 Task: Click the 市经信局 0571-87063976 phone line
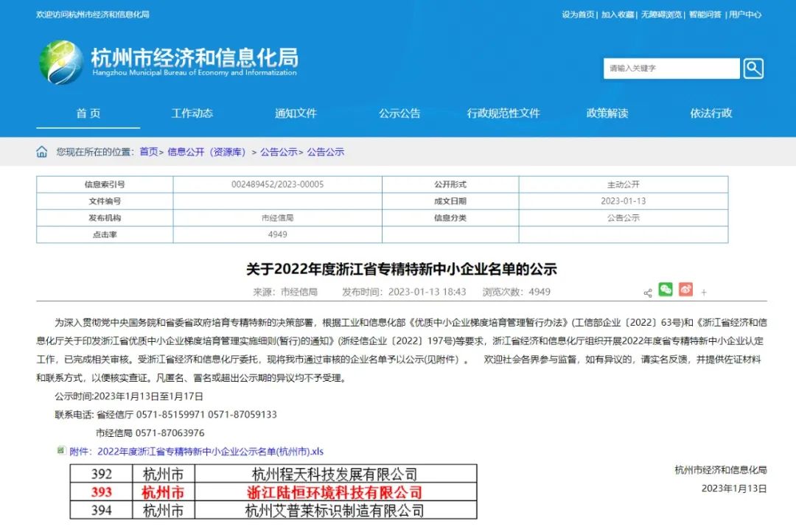tap(150, 433)
